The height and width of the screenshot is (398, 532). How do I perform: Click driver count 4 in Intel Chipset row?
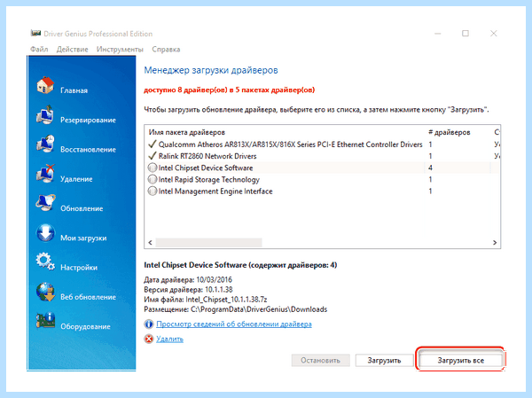[x=430, y=168]
